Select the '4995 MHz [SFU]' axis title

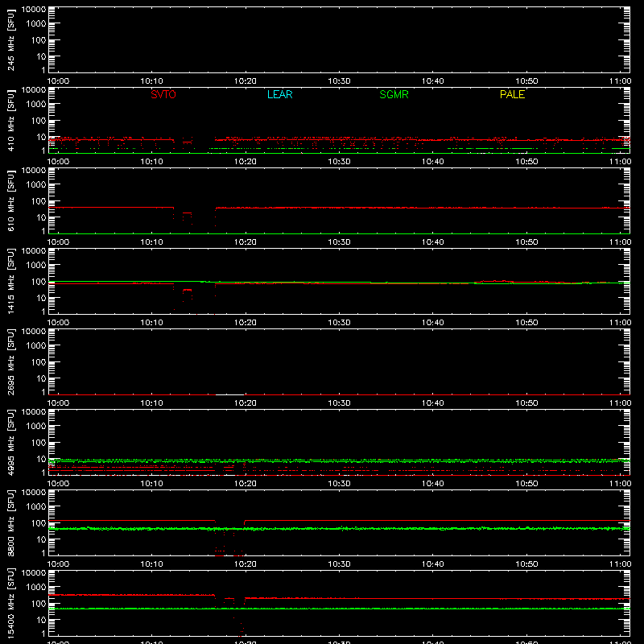tap(10, 442)
